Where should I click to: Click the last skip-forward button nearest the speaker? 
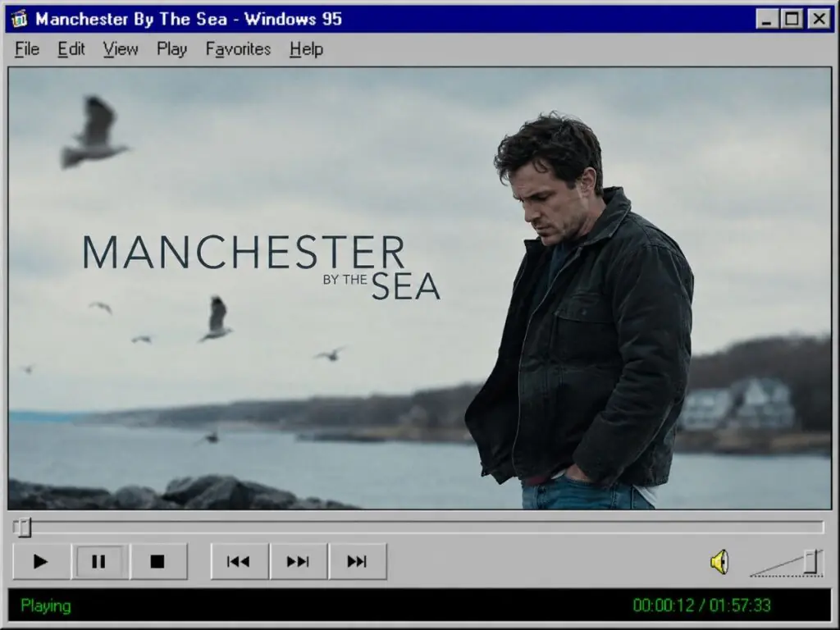(358, 561)
